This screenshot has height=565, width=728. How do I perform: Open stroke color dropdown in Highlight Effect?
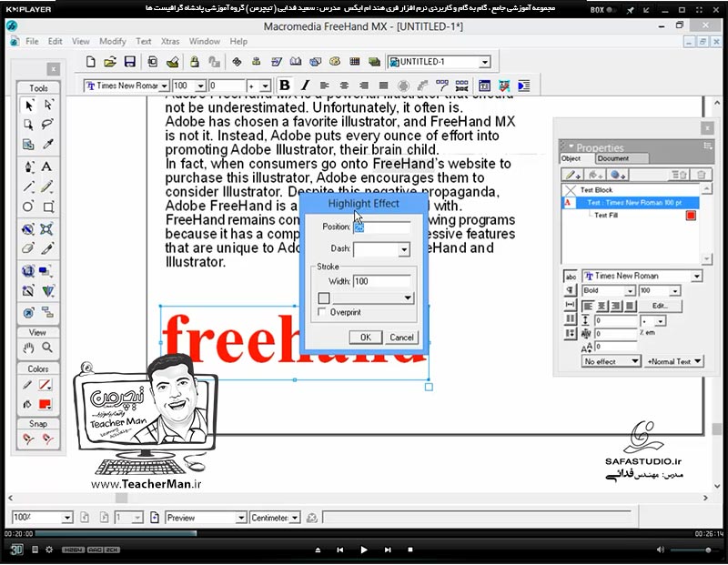point(407,298)
